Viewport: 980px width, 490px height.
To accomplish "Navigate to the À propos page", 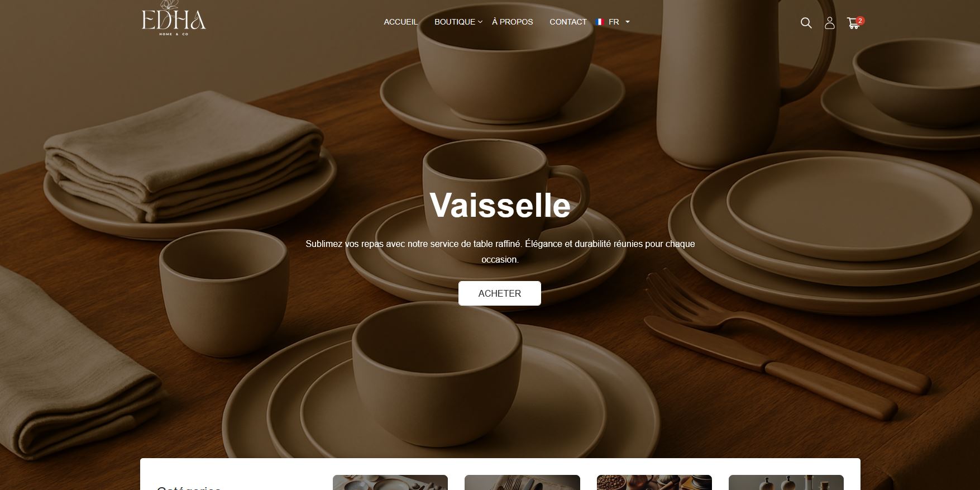I will click(x=513, y=22).
